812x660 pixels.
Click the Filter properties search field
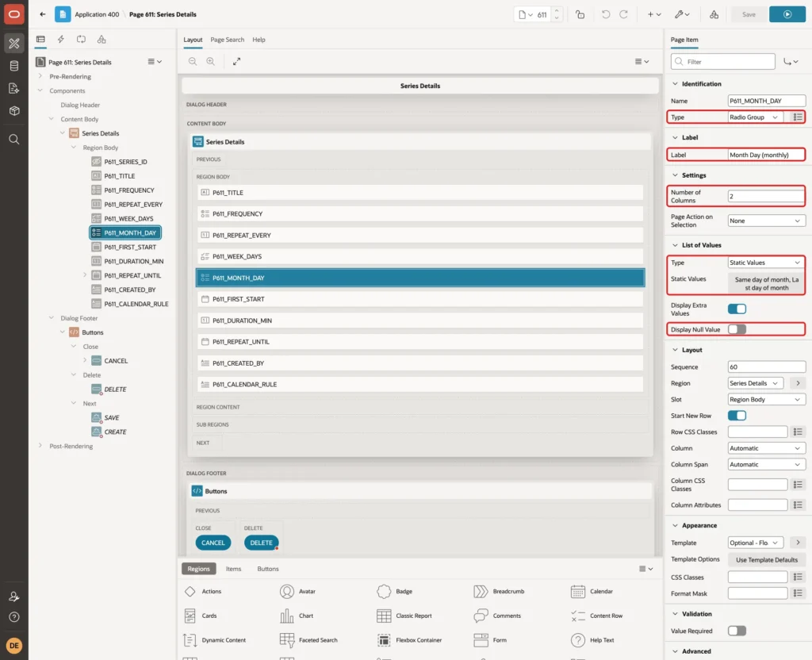723,62
